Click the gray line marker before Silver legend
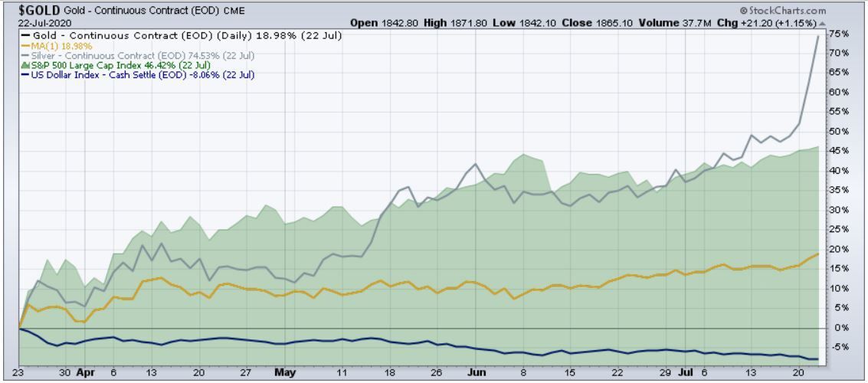Screen dimensions: 868x383 pos(25,56)
